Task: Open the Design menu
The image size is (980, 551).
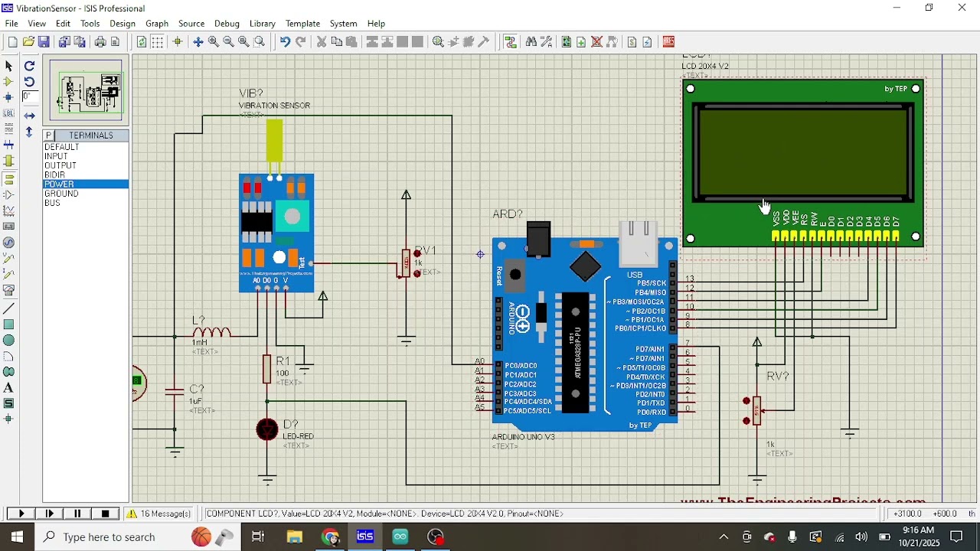Action: (122, 24)
